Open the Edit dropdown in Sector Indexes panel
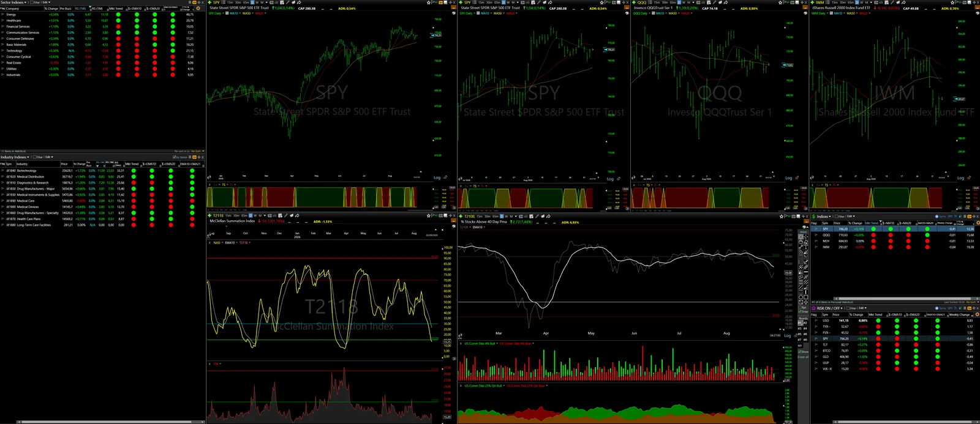 (47, 2)
